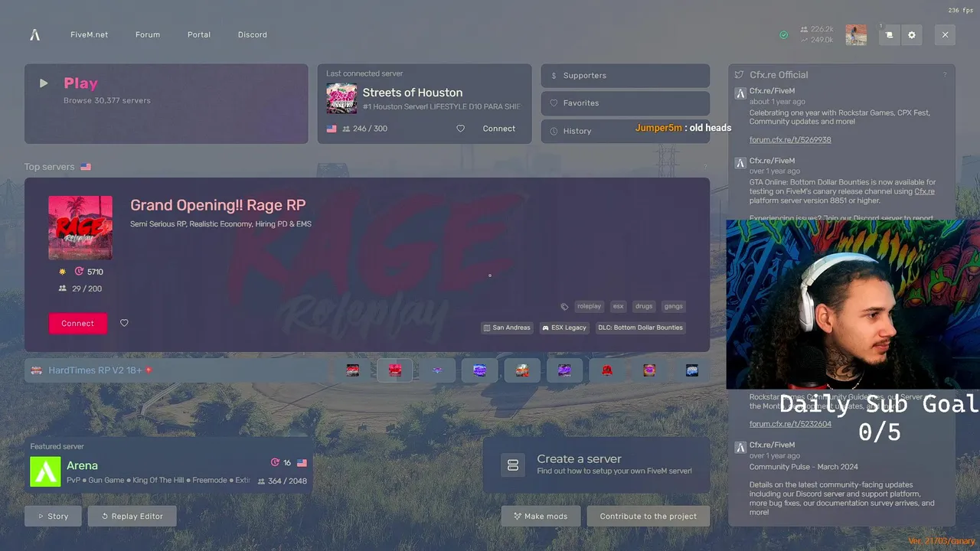Launch Story mode
Image resolution: width=980 pixels, height=551 pixels.
[53, 517]
